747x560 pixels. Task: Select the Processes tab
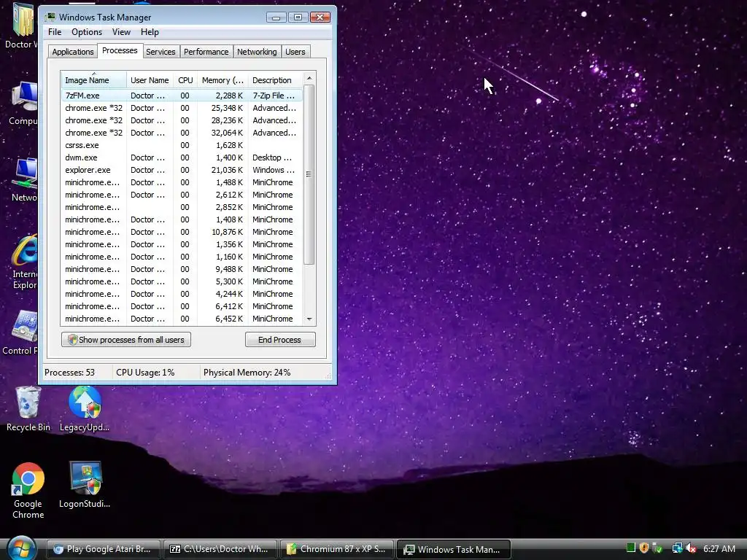[120, 50]
